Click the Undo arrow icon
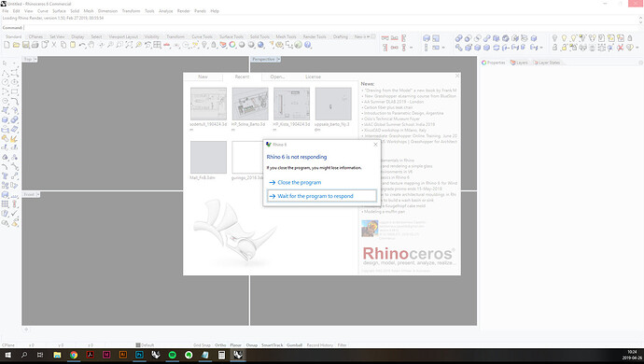The height and width of the screenshot is (364, 644). point(82,45)
